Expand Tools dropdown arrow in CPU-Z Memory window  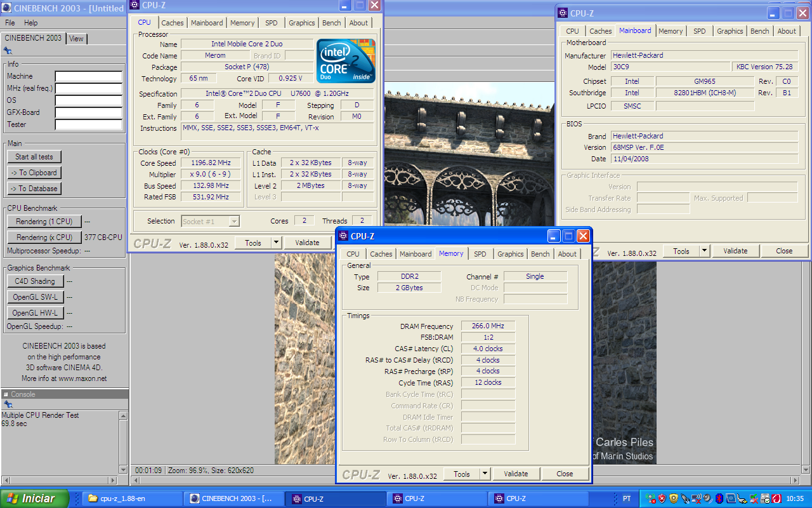coord(485,474)
